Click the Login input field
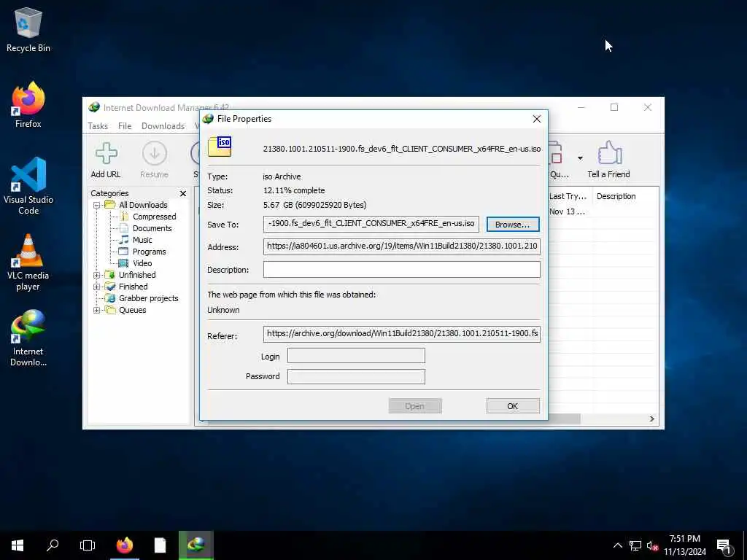Screen dimensions: 747x560 pyautogui.click(x=356, y=355)
